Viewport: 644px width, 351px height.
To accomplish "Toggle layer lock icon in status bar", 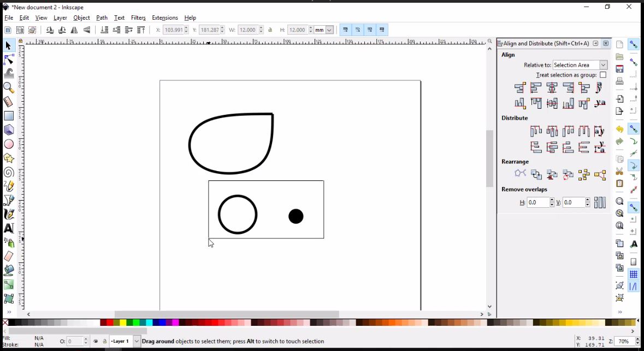I will point(104,341).
